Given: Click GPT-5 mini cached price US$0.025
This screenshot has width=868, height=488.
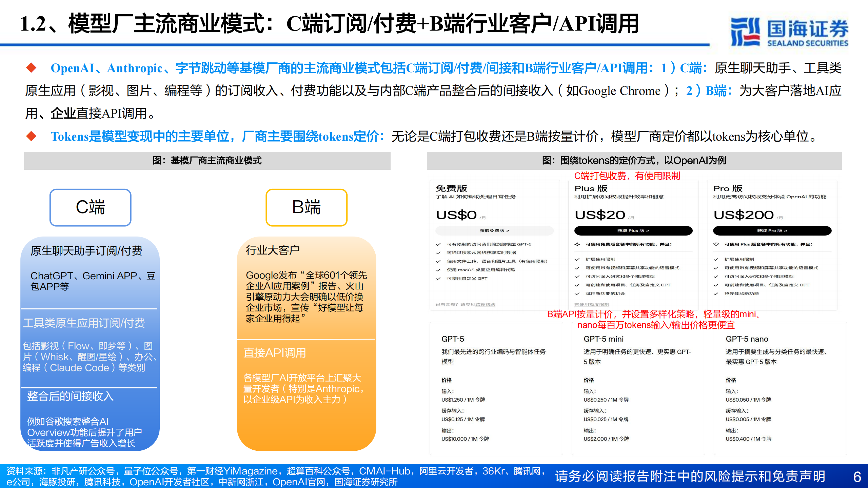Looking at the screenshot, I should coord(606,419).
